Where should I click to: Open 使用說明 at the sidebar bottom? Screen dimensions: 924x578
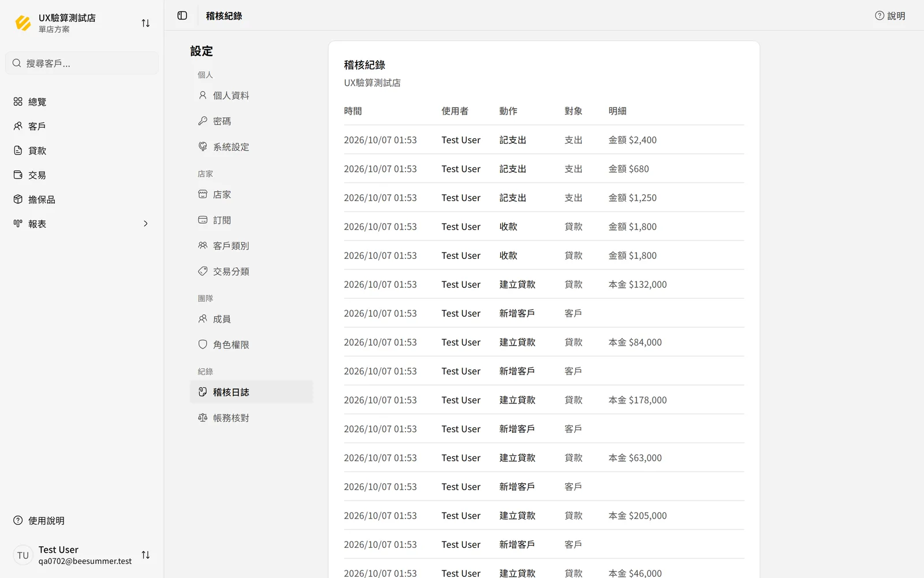[x=81, y=520]
